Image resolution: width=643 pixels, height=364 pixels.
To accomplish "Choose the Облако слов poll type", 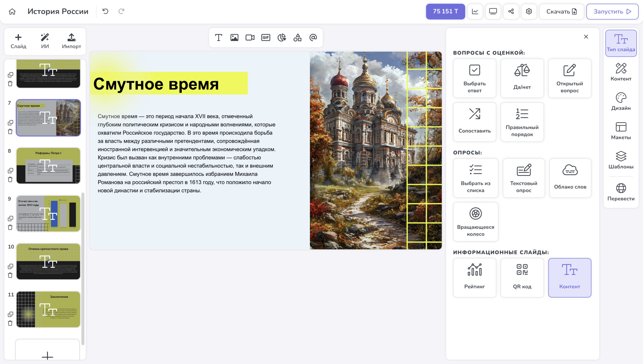I will pos(570,178).
